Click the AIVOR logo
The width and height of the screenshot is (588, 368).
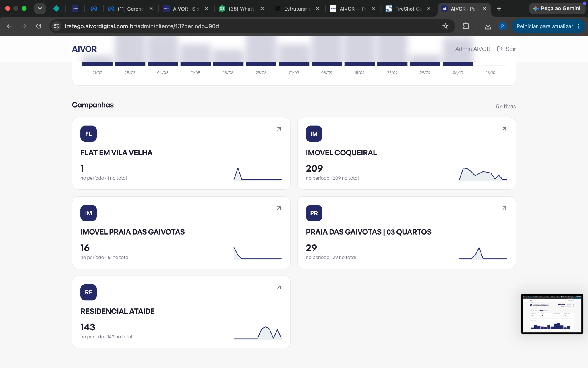(x=84, y=49)
